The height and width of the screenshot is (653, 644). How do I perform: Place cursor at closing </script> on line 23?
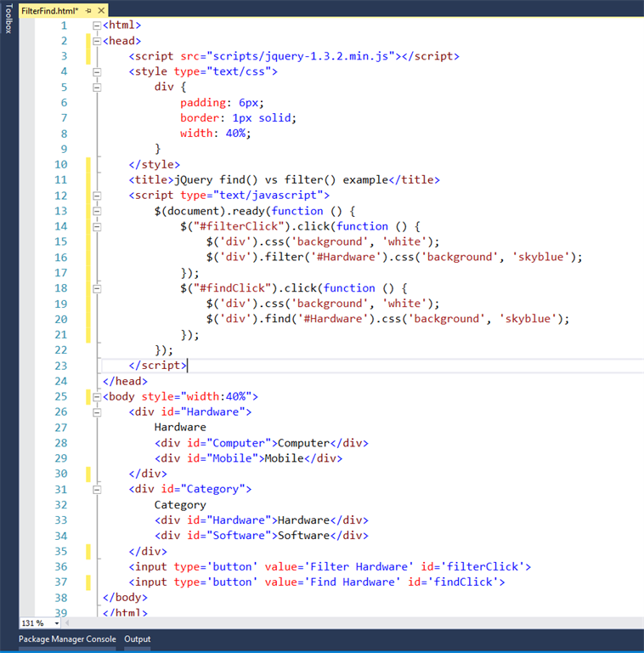(x=158, y=366)
